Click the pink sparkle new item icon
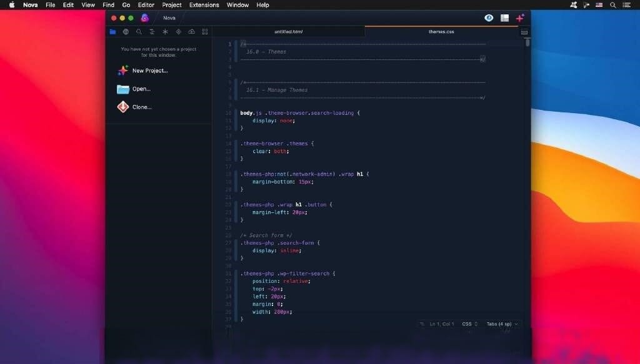Viewport: 640px width, 364px height. (520, 18)
